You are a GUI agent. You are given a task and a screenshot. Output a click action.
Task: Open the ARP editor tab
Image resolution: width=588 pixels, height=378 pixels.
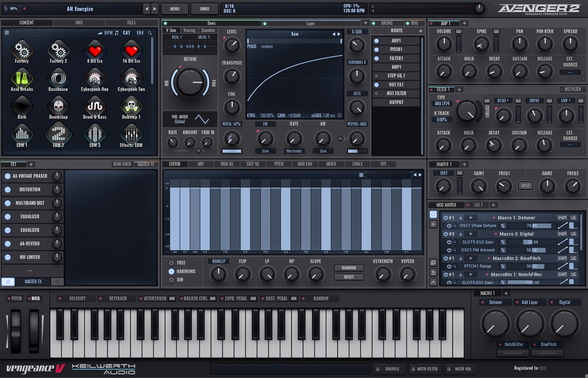pyautogui.click(x=201, y=164)
